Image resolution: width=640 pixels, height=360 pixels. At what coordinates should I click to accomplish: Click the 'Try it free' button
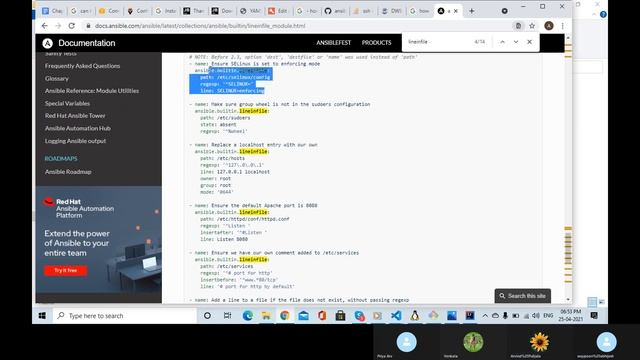[x=66, y=270]
